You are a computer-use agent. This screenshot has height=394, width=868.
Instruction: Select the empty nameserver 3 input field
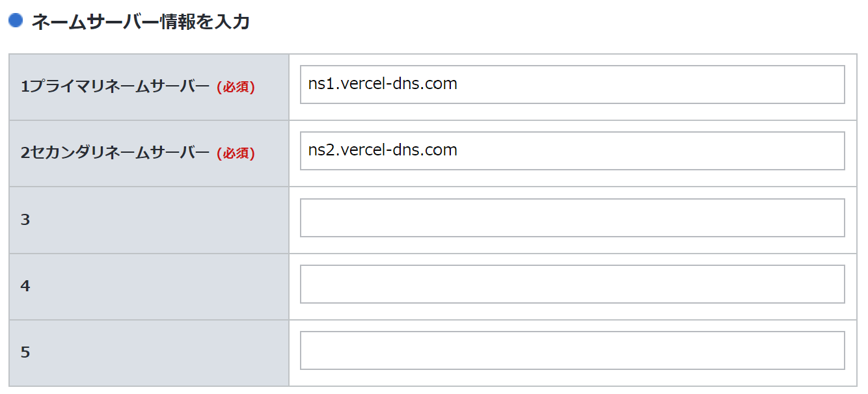pos(572,218)
